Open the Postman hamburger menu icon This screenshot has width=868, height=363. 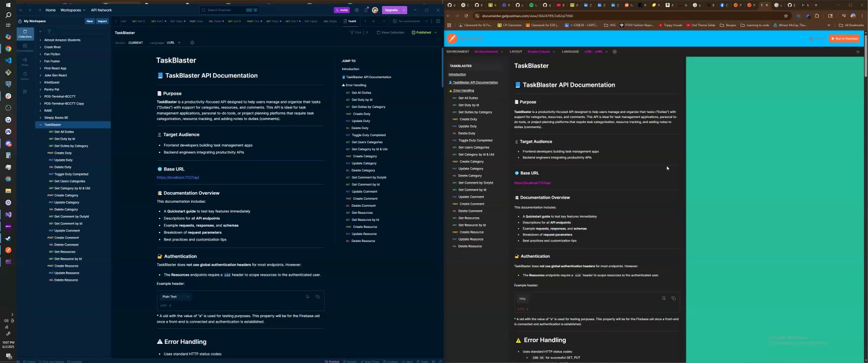point(21,10)
